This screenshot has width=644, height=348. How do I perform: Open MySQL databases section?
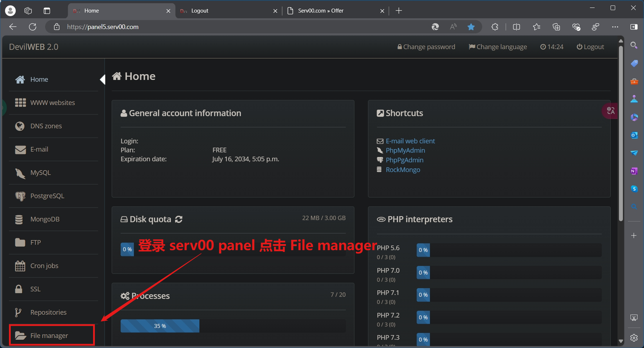tap(53, 173)
